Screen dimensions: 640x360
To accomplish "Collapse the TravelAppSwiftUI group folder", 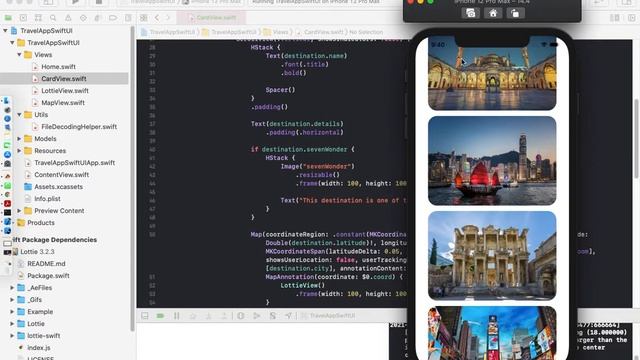I will [x=12, y=42].
